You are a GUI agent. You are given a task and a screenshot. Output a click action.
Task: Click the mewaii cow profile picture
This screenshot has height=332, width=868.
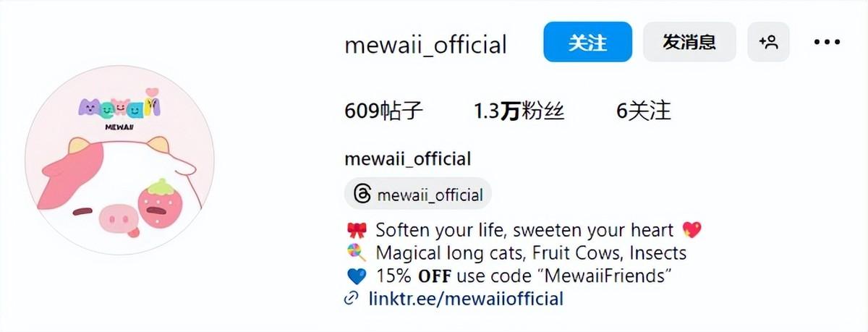pyautogui.click(x=119, y=160)
